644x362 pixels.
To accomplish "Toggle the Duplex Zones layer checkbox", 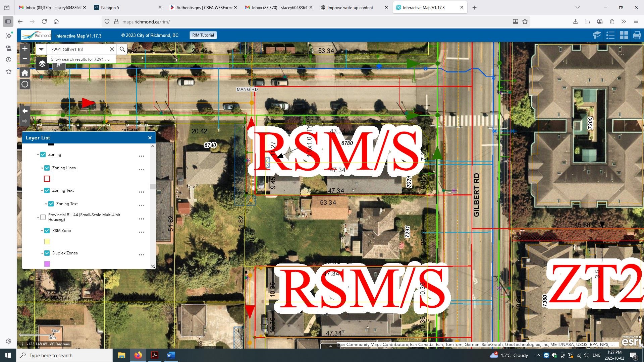I will click(x=47, y=253).
